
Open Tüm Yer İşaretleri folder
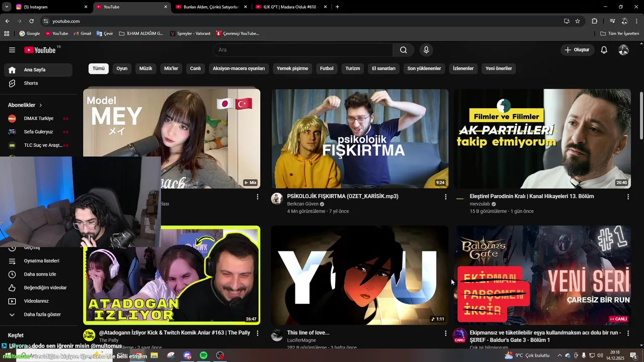(620, 33)
